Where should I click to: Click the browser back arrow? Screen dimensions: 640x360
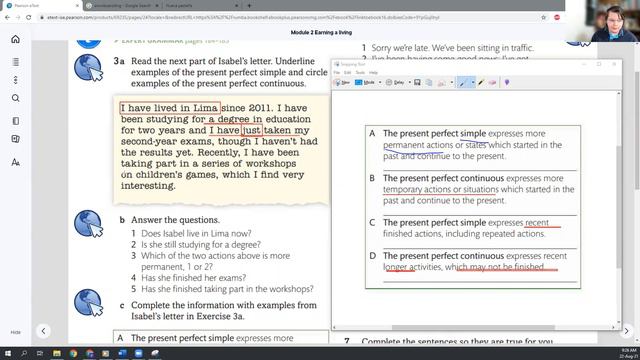pyautogui.click(x=7, y=18)
